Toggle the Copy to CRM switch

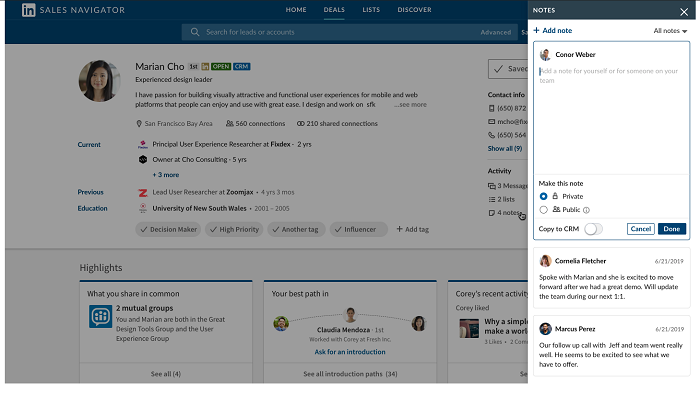tap(593, 229)
